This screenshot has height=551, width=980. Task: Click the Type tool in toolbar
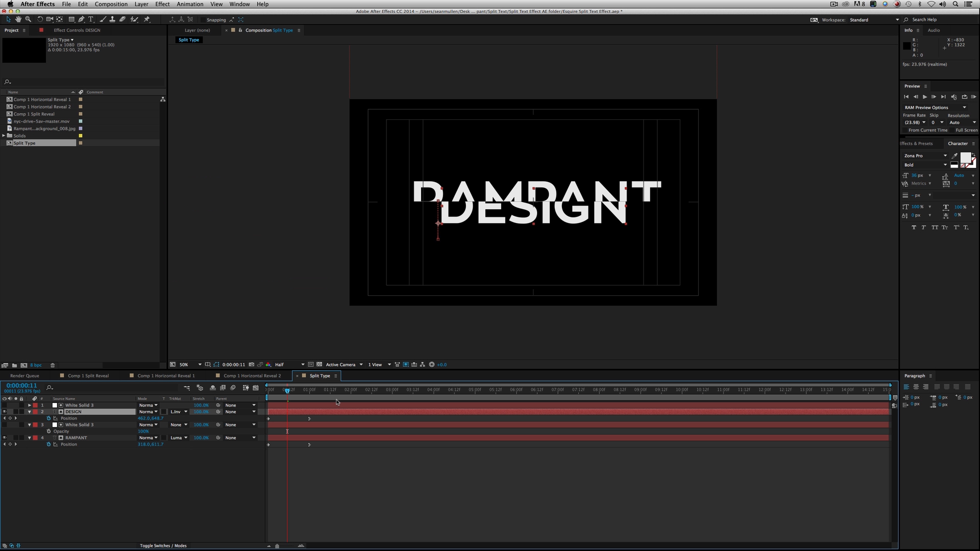(x=90, y=19)
